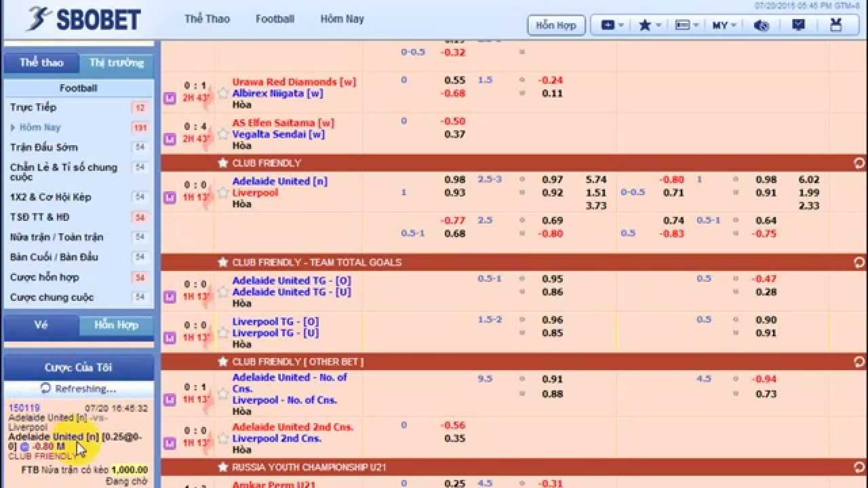868x488 pixels.
Task: Favorite the Urawa Red Diamonds match star
Action: pyautogui.click(x=223, y=93)
